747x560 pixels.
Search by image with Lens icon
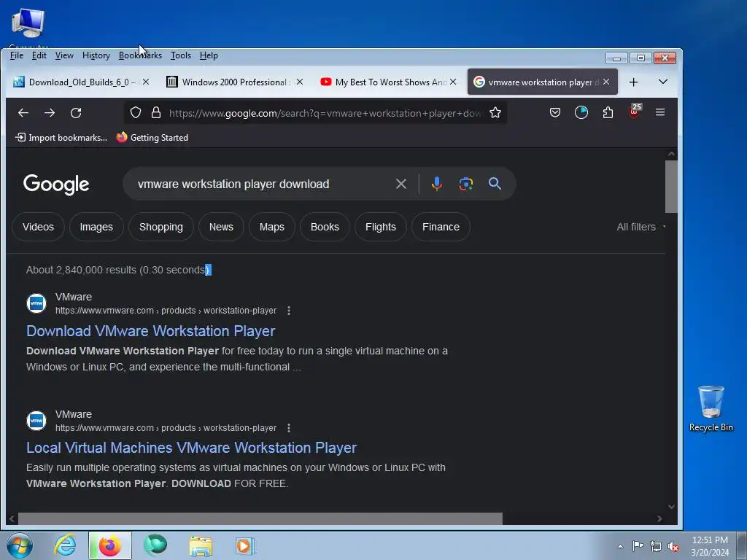[466, 184]
